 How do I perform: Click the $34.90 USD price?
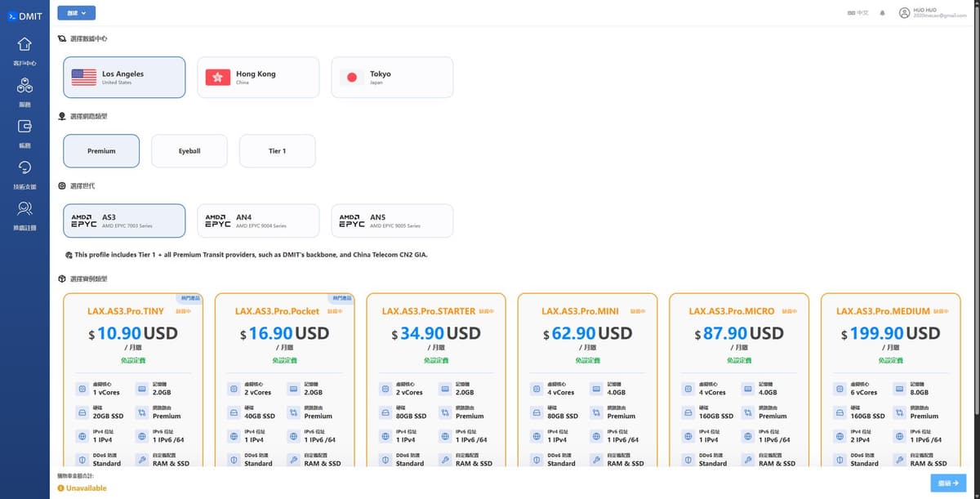pyautogui.click(x=436, y=333)
